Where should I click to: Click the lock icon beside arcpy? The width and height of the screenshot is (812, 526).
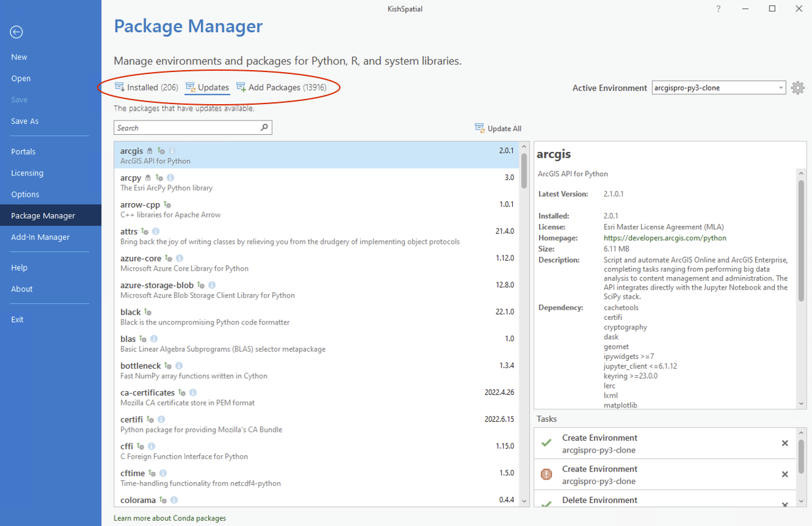point(147,178)
